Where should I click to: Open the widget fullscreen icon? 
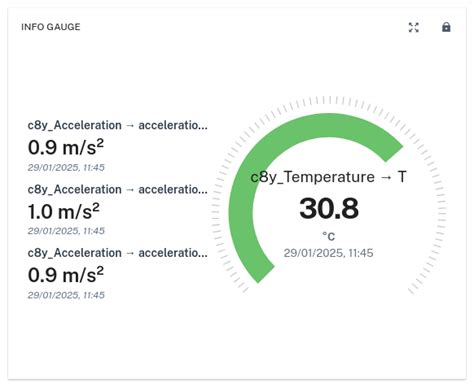pyautogui.click(x=414, y=27)
